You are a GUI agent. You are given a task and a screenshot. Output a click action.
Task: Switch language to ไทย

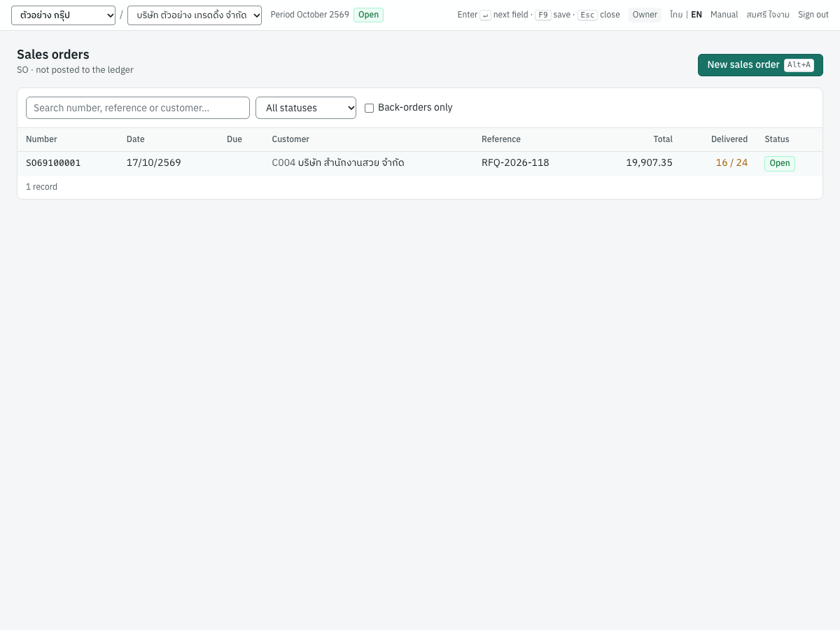(676, 15)
